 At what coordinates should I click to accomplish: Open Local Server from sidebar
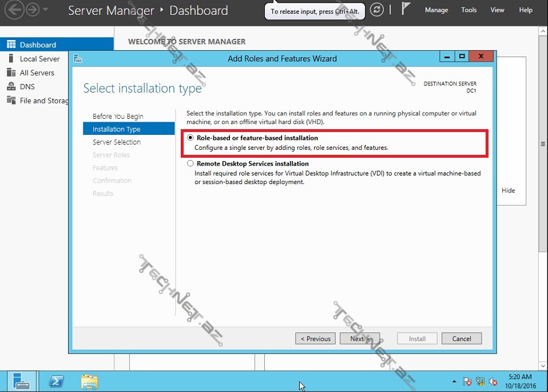click(x=39, y=59)
